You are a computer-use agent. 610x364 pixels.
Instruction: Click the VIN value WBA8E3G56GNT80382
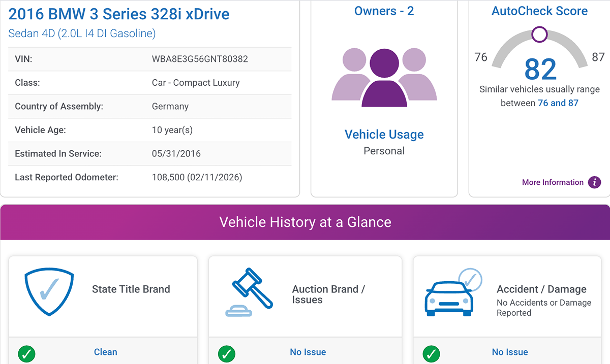(x=200, y=59)
